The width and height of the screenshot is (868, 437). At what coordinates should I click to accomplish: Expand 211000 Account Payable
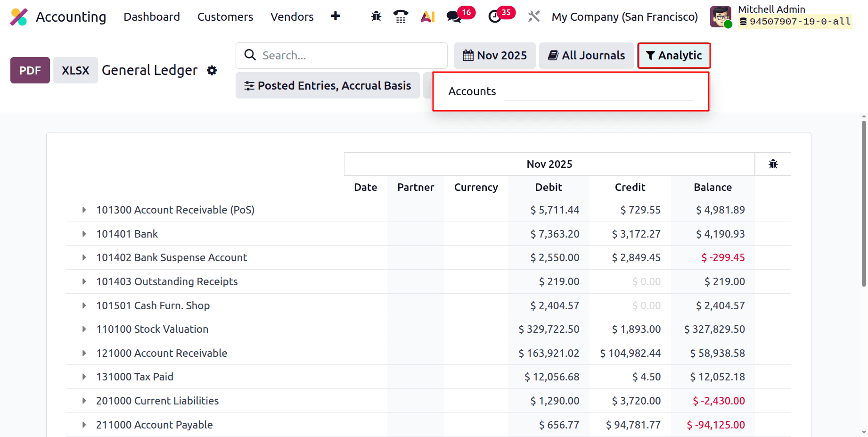point(84,425)
